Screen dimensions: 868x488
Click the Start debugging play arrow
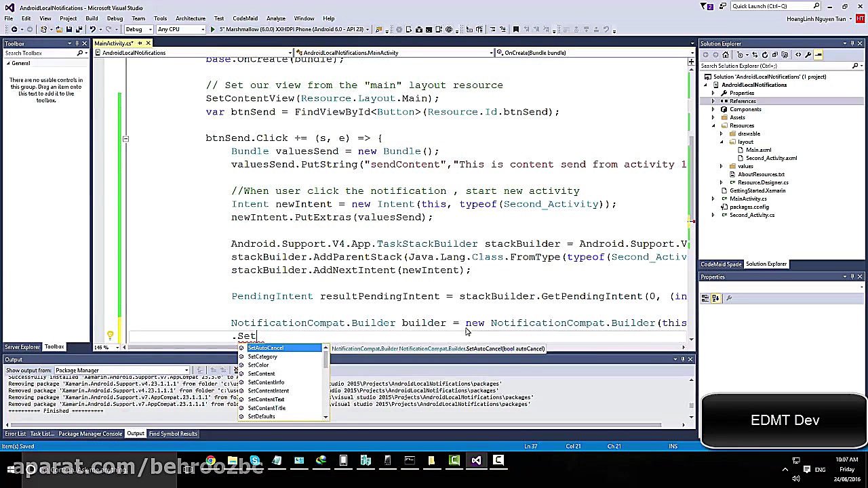(212, 29)
